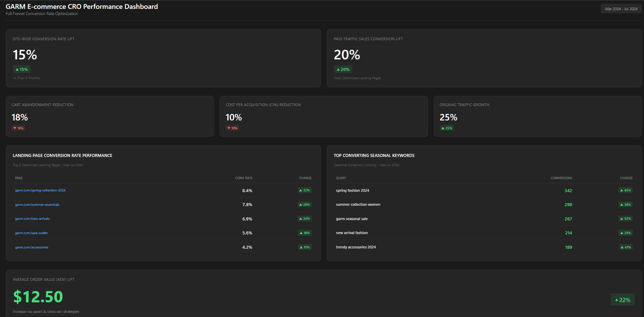Image resolution: width=644 pixels, height=317 pixels.
Task: Select the 'Increase via upsell & cross-sell strategies' note
Action: point(46,312)
